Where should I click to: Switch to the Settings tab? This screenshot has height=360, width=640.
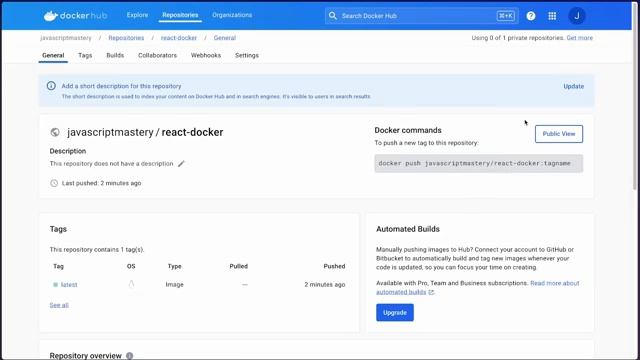(247, 55)
